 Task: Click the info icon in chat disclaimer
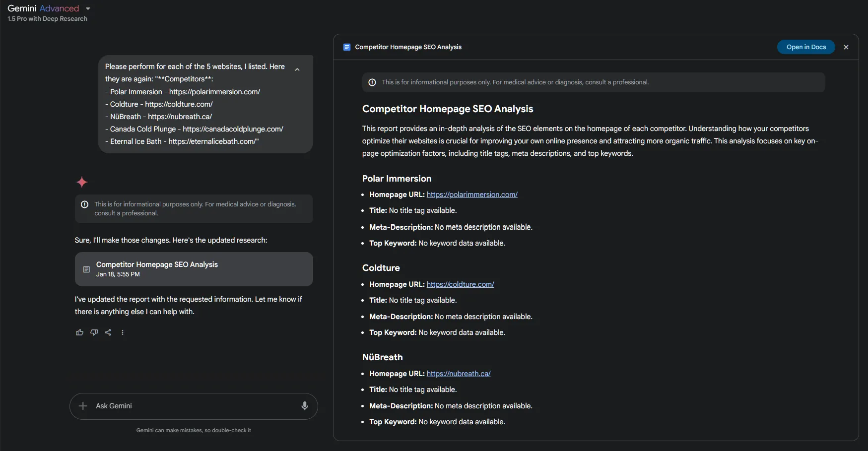pyautogui.click(x=85, y=204)
